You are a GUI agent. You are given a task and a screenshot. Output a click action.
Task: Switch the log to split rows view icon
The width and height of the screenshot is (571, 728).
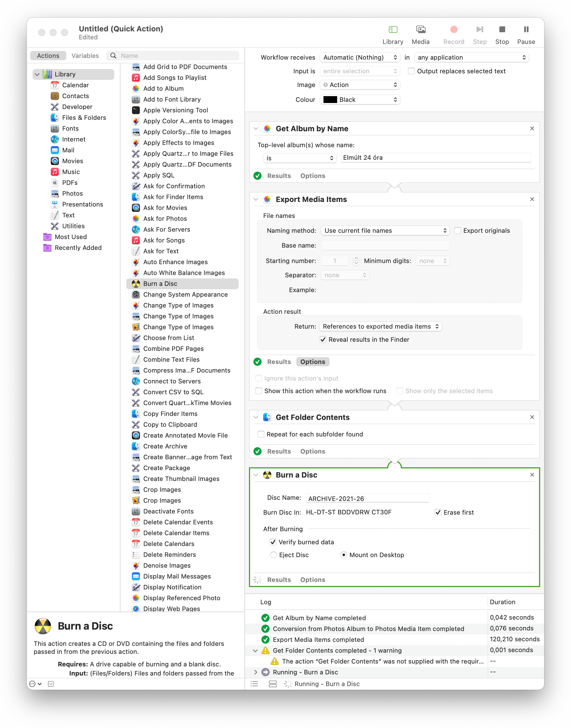click(273, 683)
